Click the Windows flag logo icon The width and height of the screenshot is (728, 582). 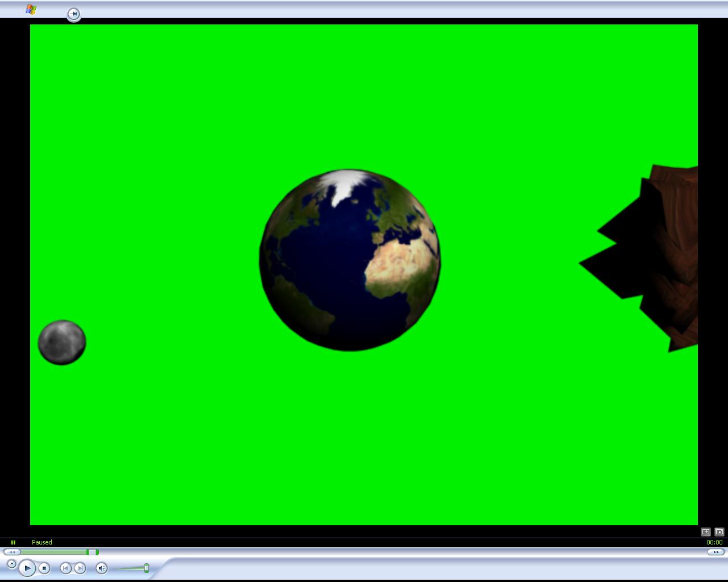point(31,9)
